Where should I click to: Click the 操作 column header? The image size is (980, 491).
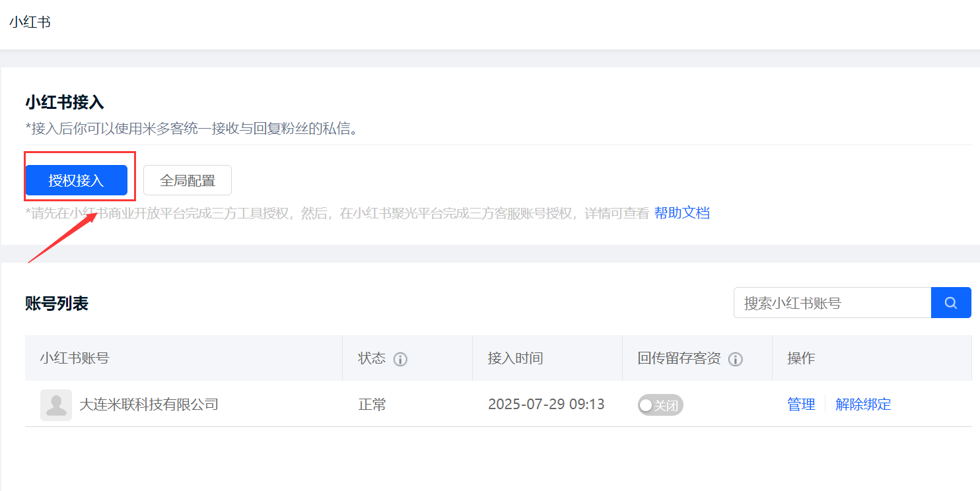coord(801,358)
